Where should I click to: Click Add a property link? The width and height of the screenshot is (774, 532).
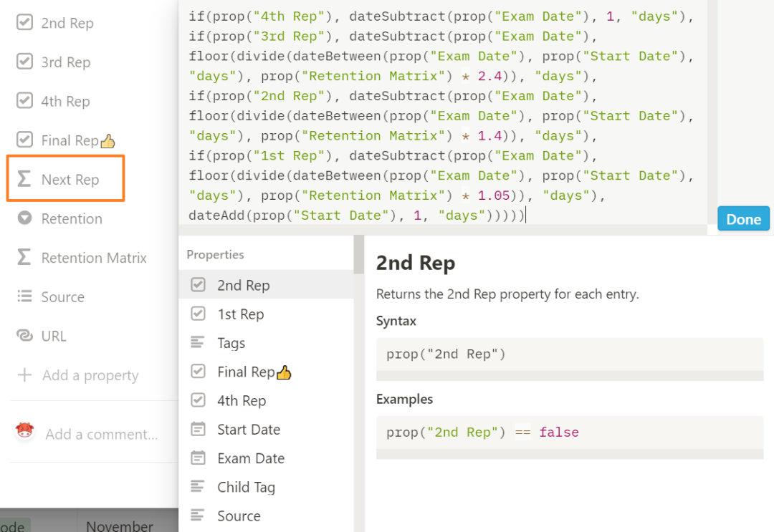[90, 375]
